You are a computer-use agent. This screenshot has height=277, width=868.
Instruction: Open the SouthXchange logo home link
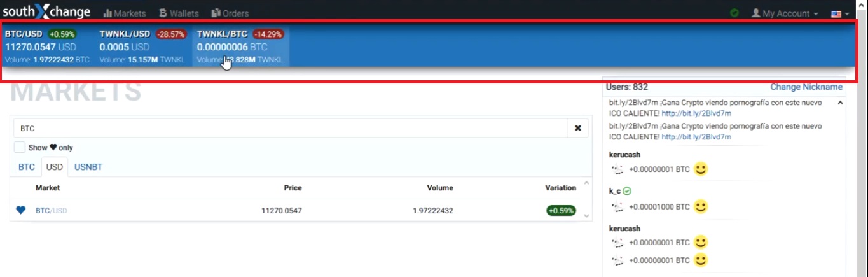pos(46,11)
